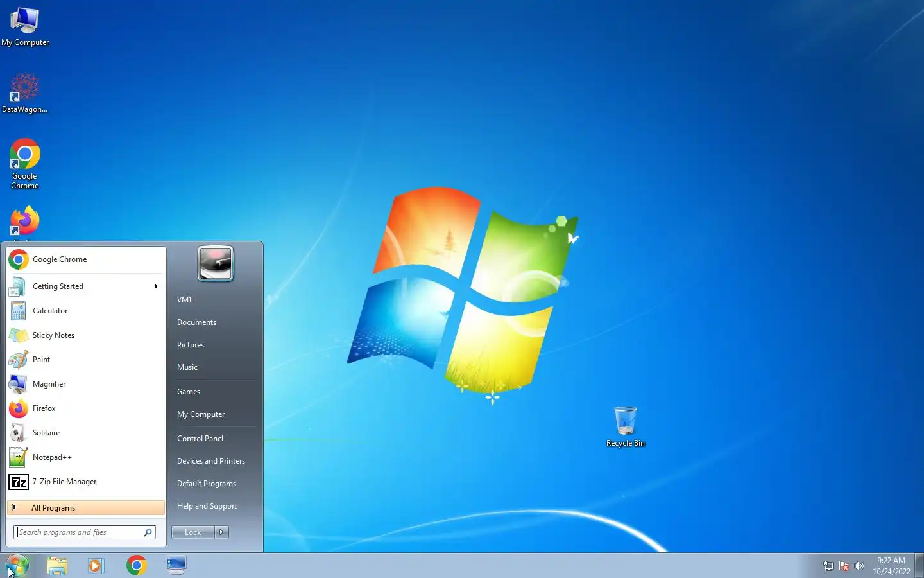Screen dimensions: 924x578
Task: Click the Notepad++ icon in Start menu
Action: click(x=18, y=457)
